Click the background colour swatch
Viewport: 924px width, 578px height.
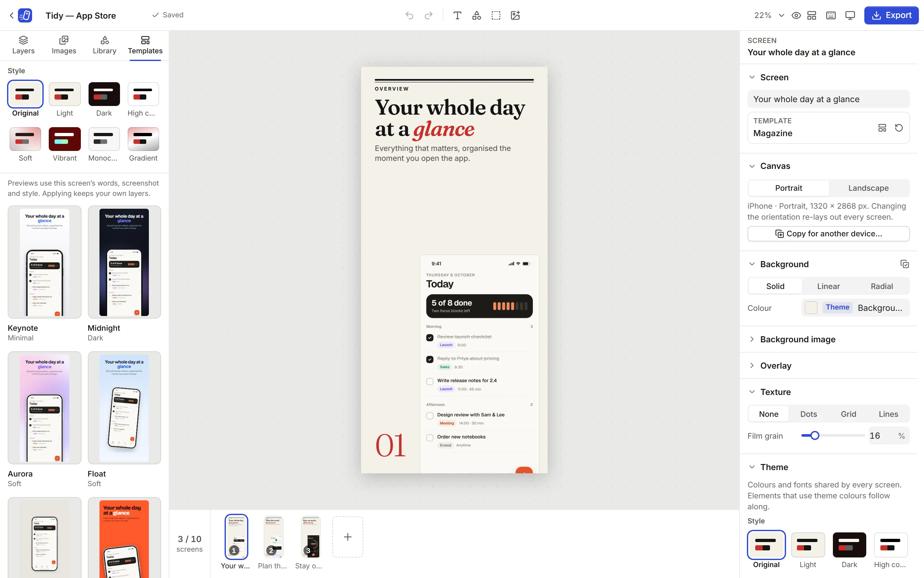(811, 308)
